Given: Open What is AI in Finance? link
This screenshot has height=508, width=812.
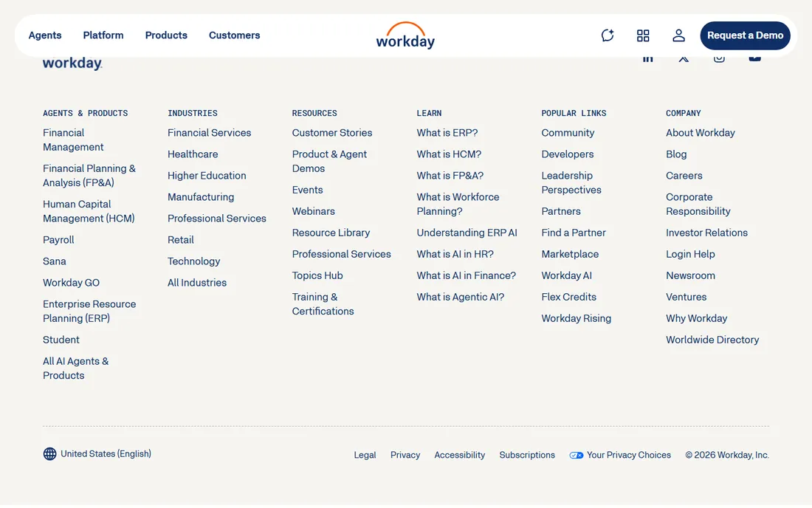Looking at the screenshot, I should (x=467, y=275).
